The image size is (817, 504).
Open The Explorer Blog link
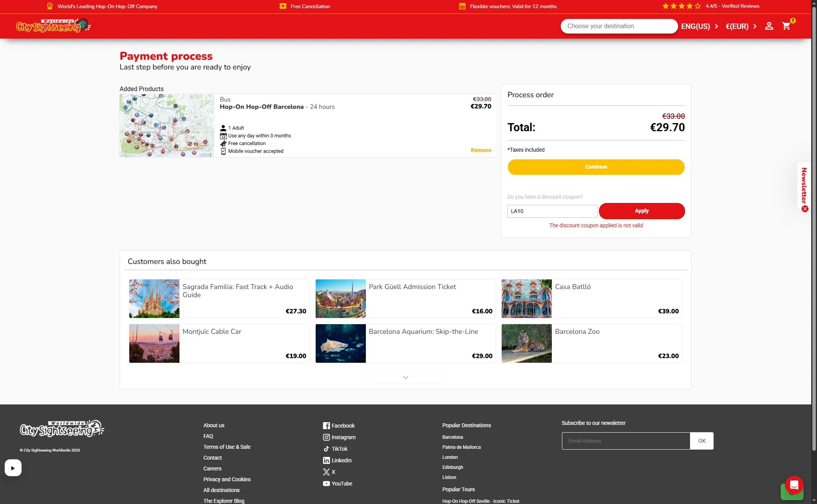(x=224, y=501)
